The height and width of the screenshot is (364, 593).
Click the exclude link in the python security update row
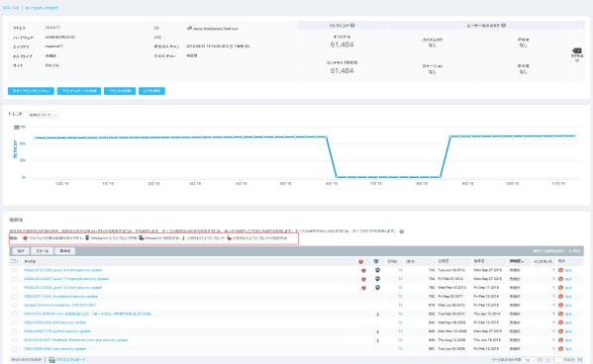click(568, 331)
